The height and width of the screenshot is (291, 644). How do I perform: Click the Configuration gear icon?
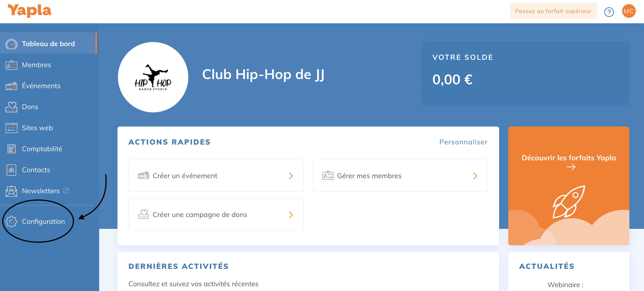tap(11, 222)
